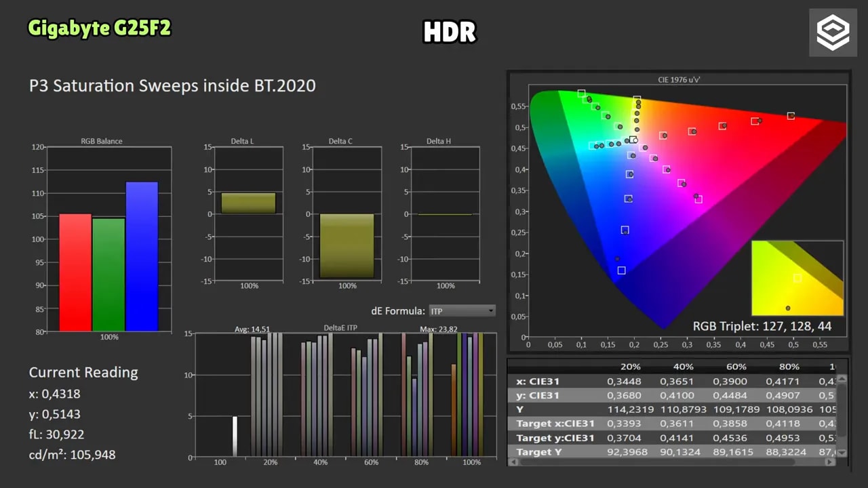Image resolution: width=868 pixels, height=488 pixels.
Task: Click the stacked-cube logo icon in the corner
Action: pos(833,33)
